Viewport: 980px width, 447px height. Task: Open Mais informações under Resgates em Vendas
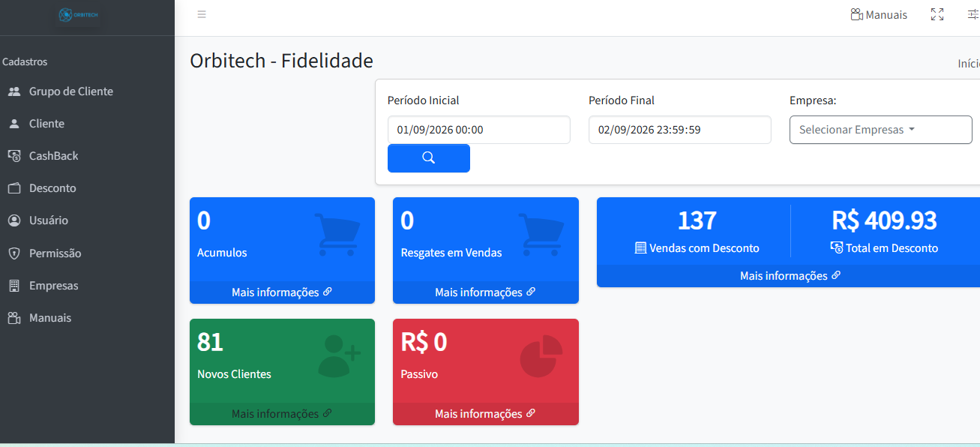[x=485, y=292]
